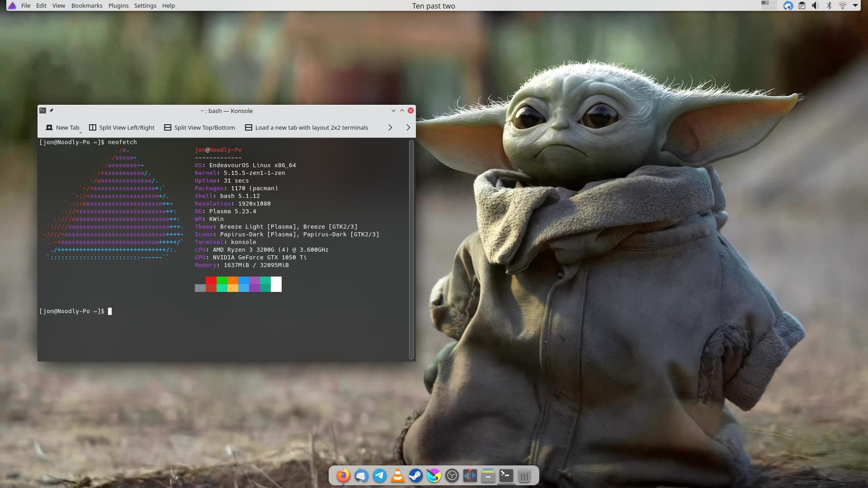Open the clipboard tray icon
Viewport: 868px width, 488px height.
coord(802,5)
